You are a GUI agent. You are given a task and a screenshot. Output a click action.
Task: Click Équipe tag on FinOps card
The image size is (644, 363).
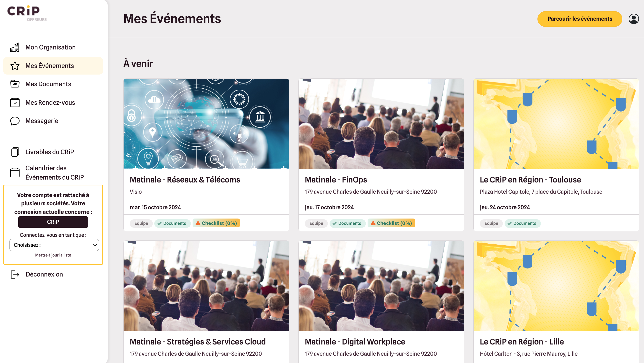[x=316, y=223]
